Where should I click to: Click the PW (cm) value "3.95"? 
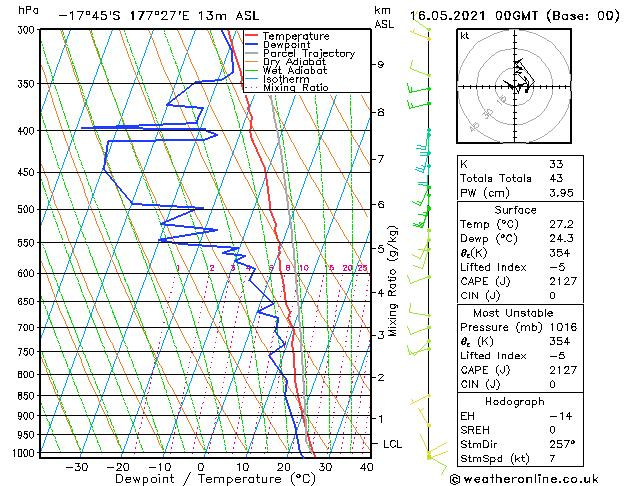pos(561,193)
